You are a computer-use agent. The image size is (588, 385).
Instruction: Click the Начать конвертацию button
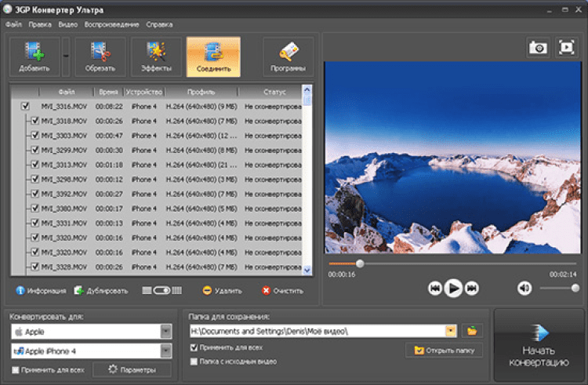(x=540, y=345)
